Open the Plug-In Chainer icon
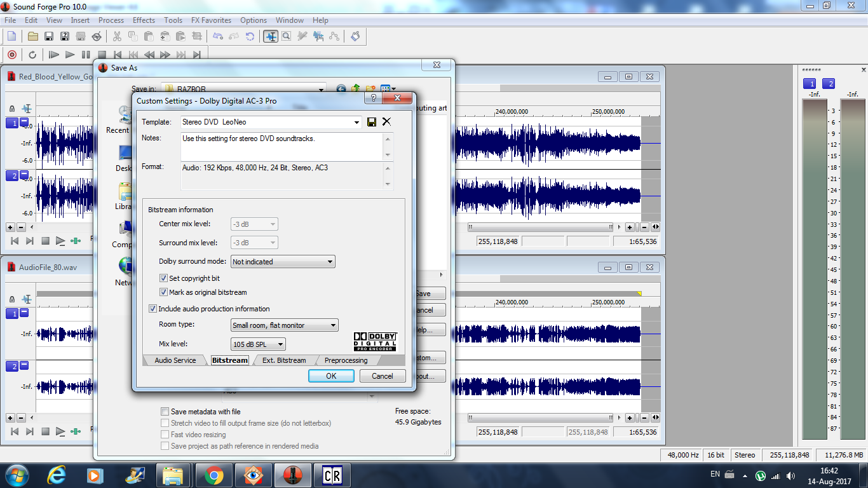The height and width of the screenshot is (488, 868). (355, 36)
